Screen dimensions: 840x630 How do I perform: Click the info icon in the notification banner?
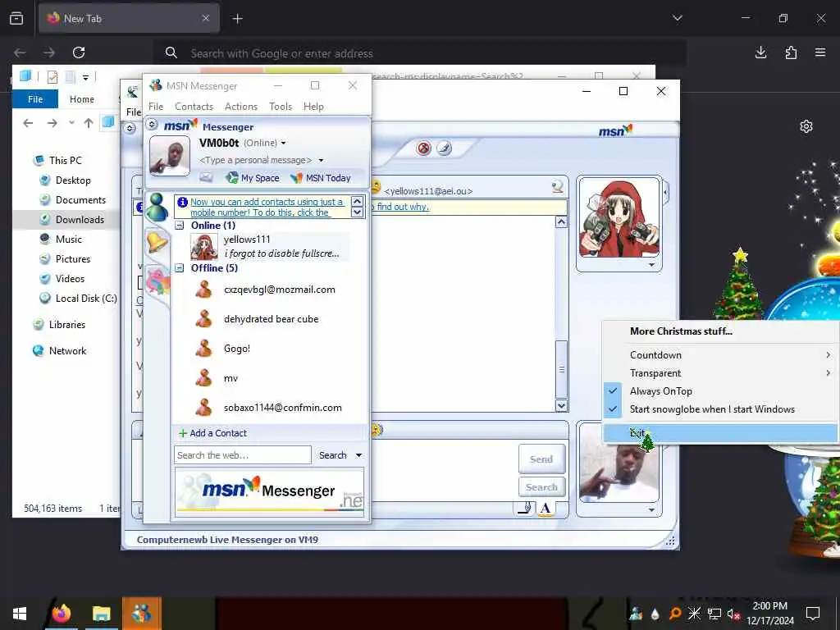click(182, 202)
